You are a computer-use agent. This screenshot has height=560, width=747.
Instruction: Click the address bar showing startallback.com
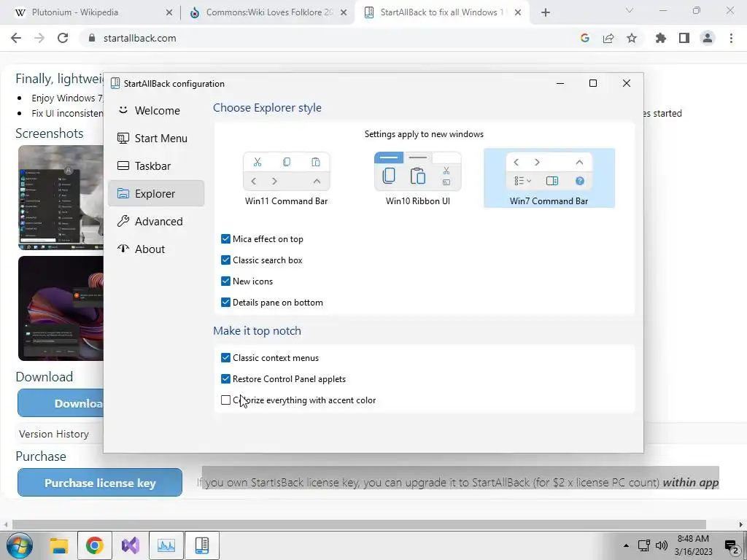[329, 38]
